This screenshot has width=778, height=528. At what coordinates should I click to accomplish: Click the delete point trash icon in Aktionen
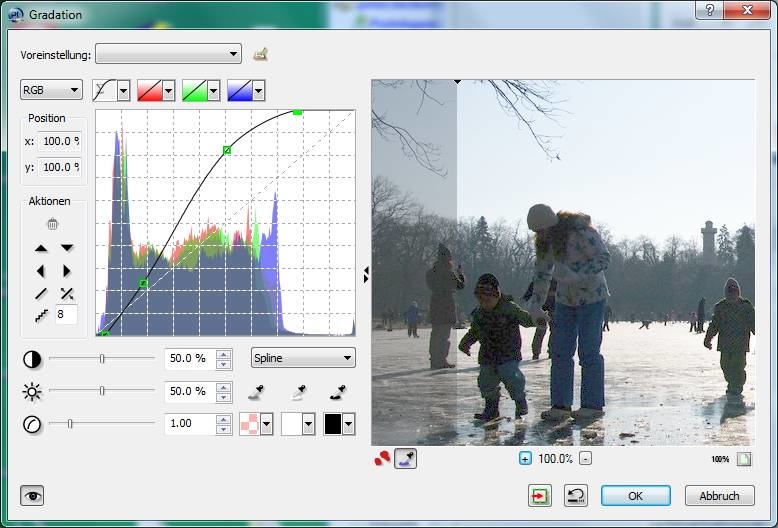[53, 224]
